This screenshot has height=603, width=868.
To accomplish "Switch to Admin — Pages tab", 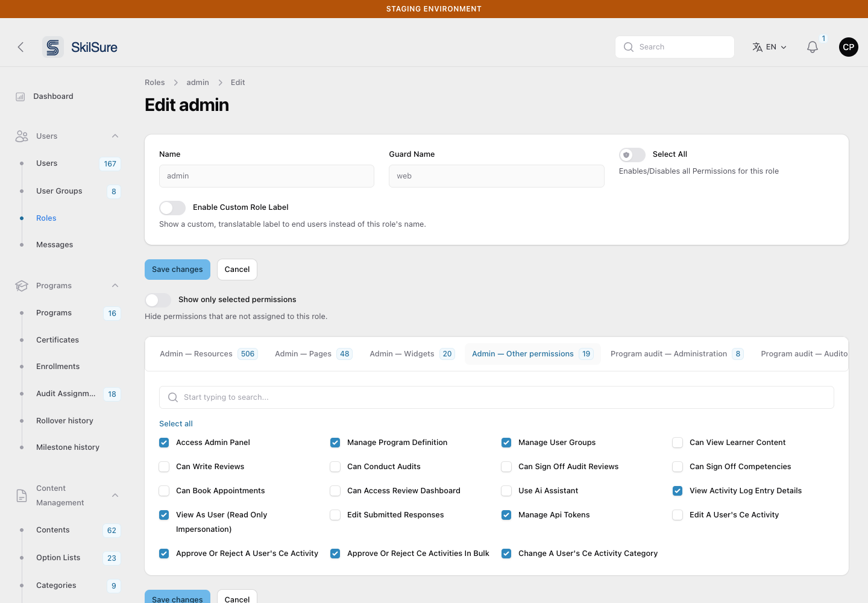I will tap(313, 354).
